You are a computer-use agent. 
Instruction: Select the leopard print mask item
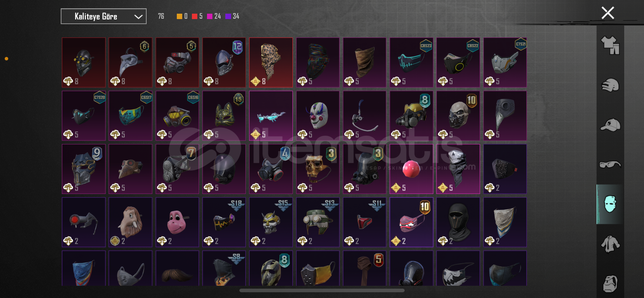271,62
